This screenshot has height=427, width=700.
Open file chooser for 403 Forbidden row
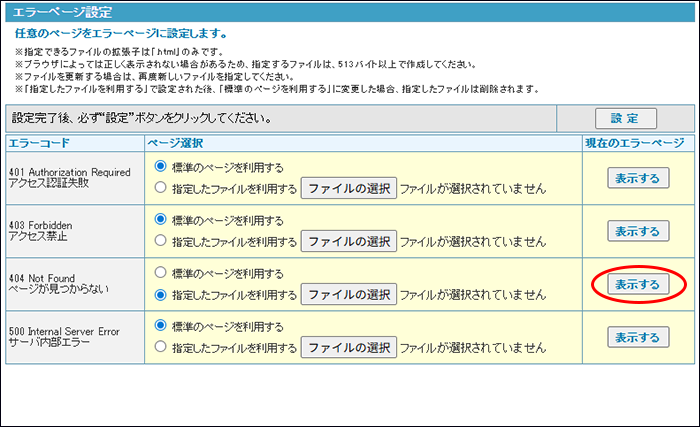click(x=349, y=241)
